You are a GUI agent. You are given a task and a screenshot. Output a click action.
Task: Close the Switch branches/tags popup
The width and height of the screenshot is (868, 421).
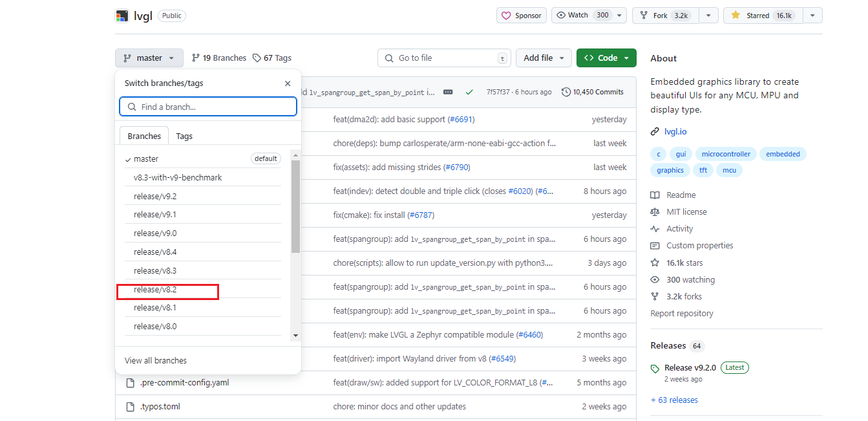(288, 83)
